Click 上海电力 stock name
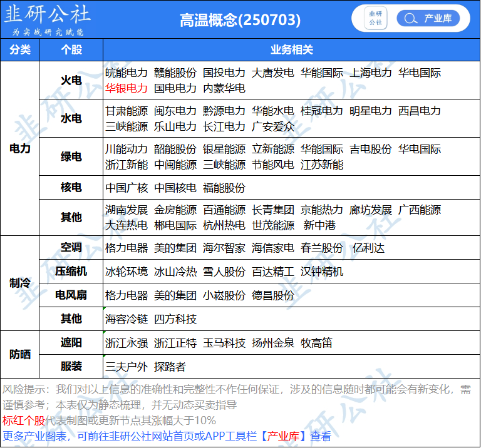The height and width of the screenshot is (448, 481). [371, 73]
